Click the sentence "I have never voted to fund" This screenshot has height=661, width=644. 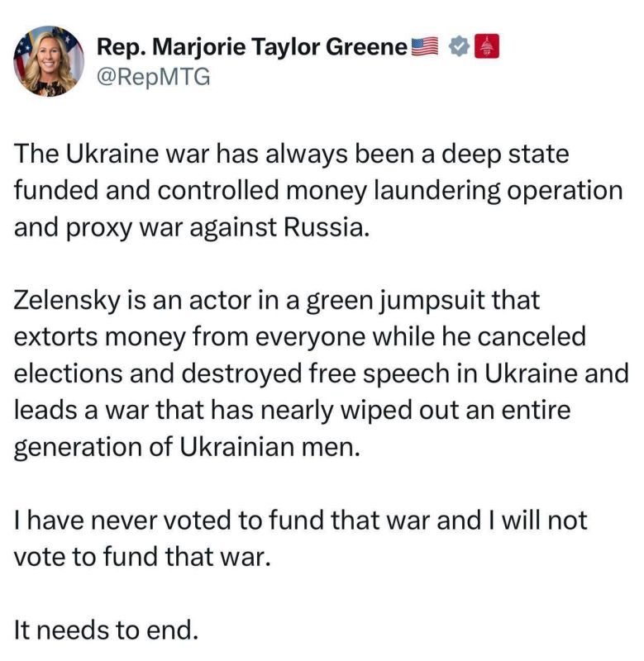tap(300, 521)
